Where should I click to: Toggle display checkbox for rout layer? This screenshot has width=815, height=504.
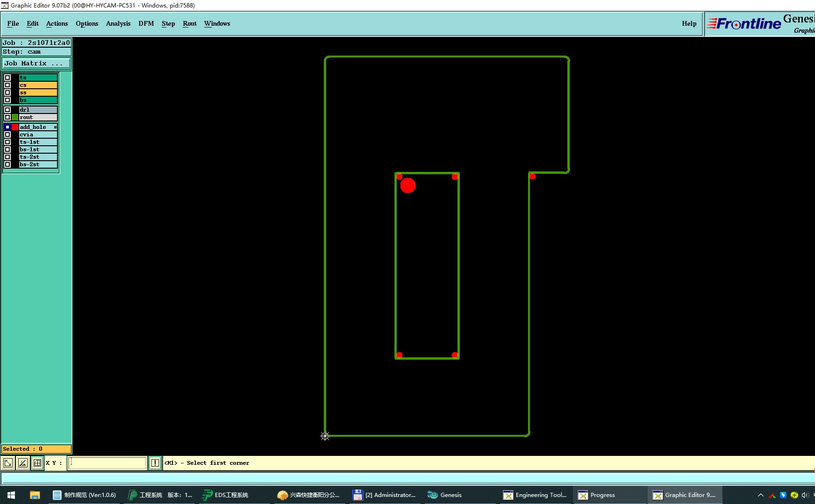tap(7, 117)
